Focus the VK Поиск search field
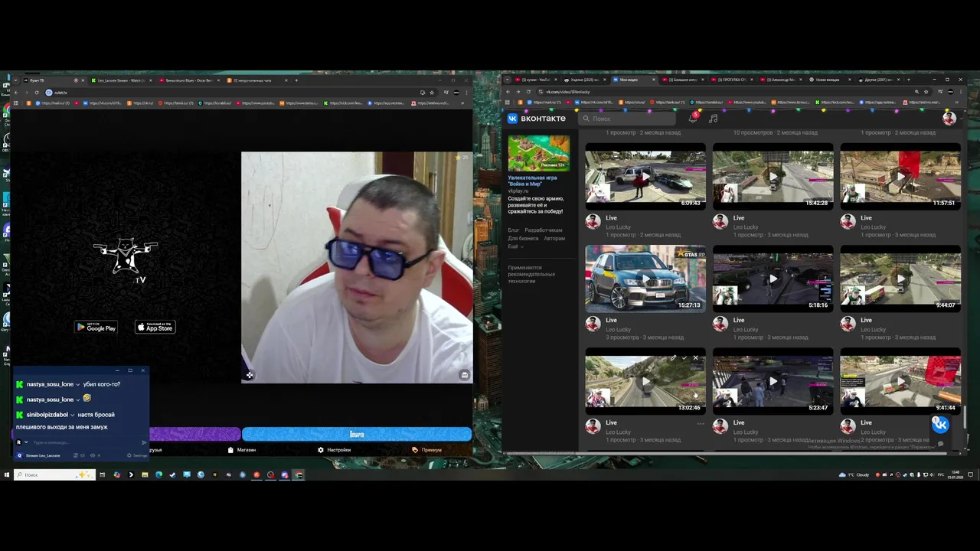Viewport: 980px width, 551px height. coord(628,119)
